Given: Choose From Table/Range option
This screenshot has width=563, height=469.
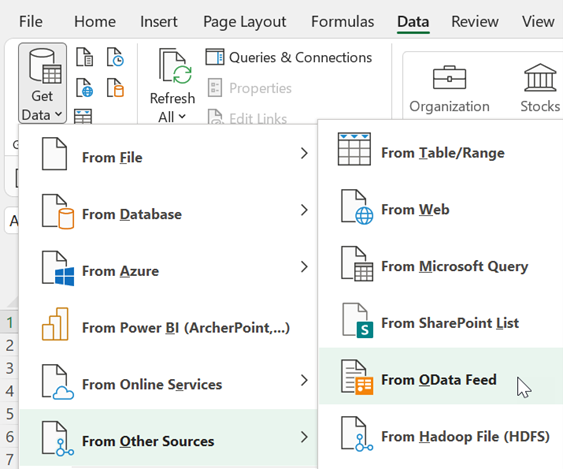Looking at the screenshot, I should [x=441, y=149].
